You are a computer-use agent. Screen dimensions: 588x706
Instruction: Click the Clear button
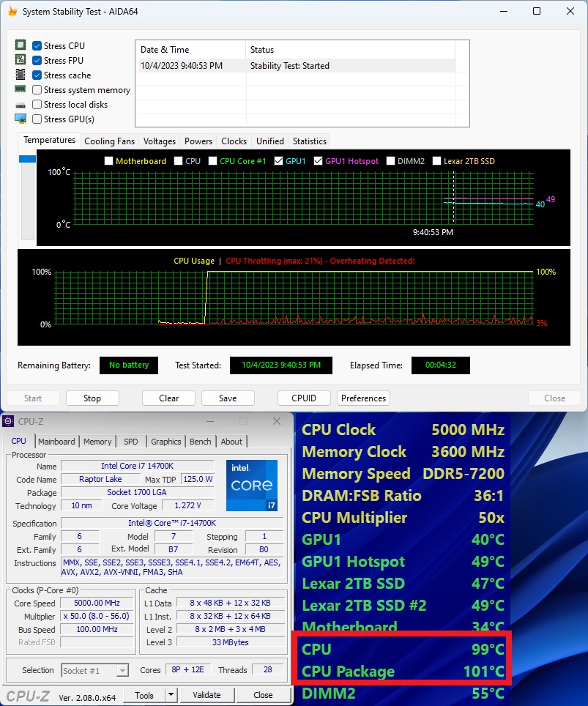click(169, 398)
